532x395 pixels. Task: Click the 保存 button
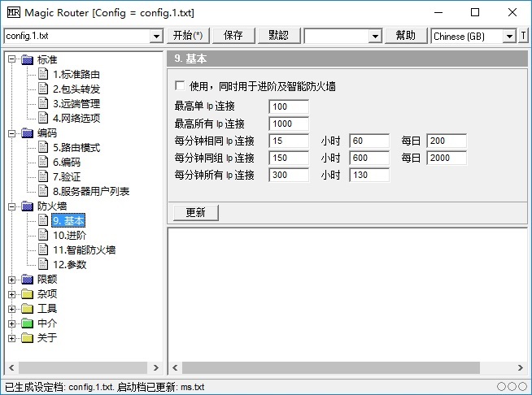pyautogui.click(x=233, y=36)
